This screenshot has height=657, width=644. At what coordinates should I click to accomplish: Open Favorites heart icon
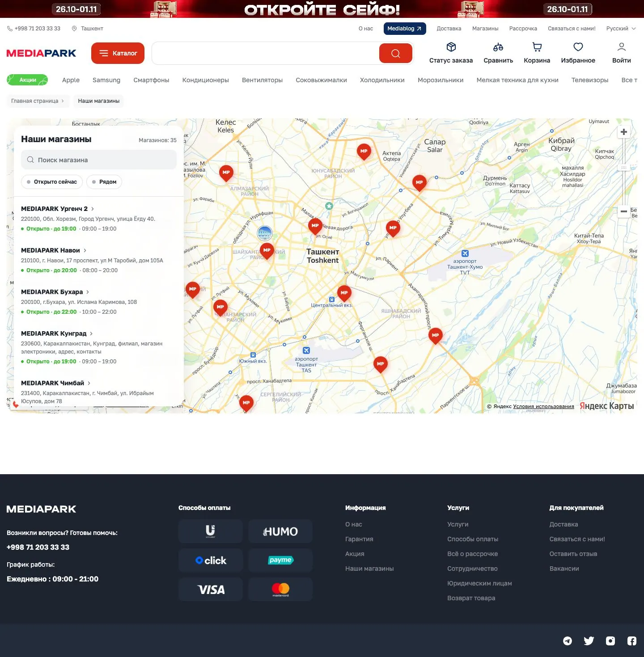(578, 47)
